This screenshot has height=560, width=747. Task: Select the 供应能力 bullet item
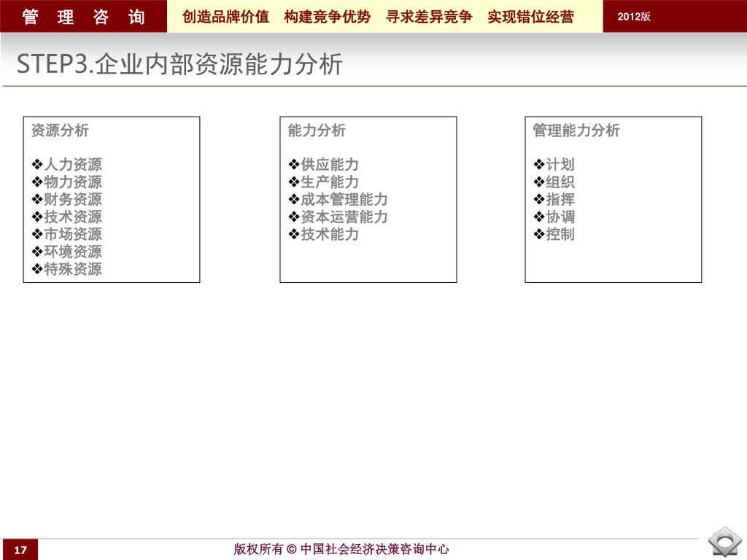coord(323,165)
